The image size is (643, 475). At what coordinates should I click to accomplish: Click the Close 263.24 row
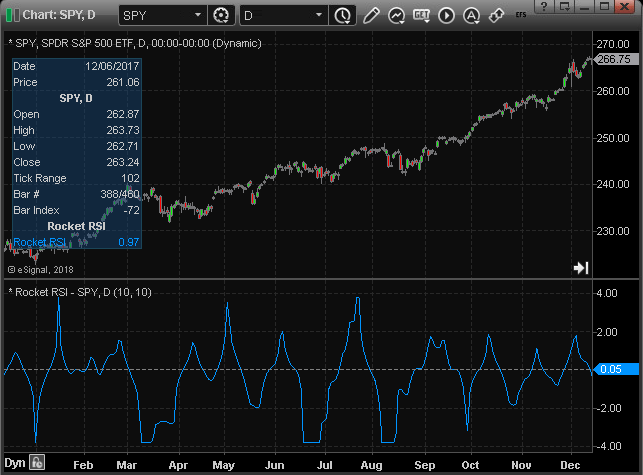76,162
